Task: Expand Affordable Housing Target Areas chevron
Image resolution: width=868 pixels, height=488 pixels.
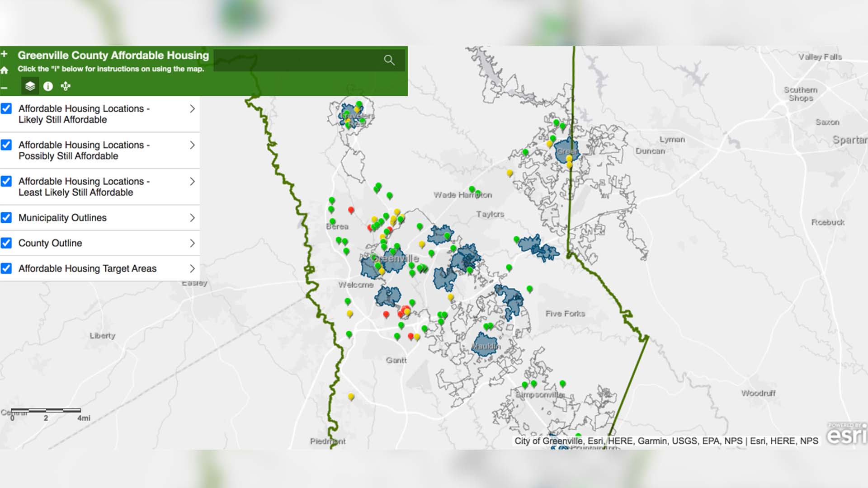Action: coord(192,268)
